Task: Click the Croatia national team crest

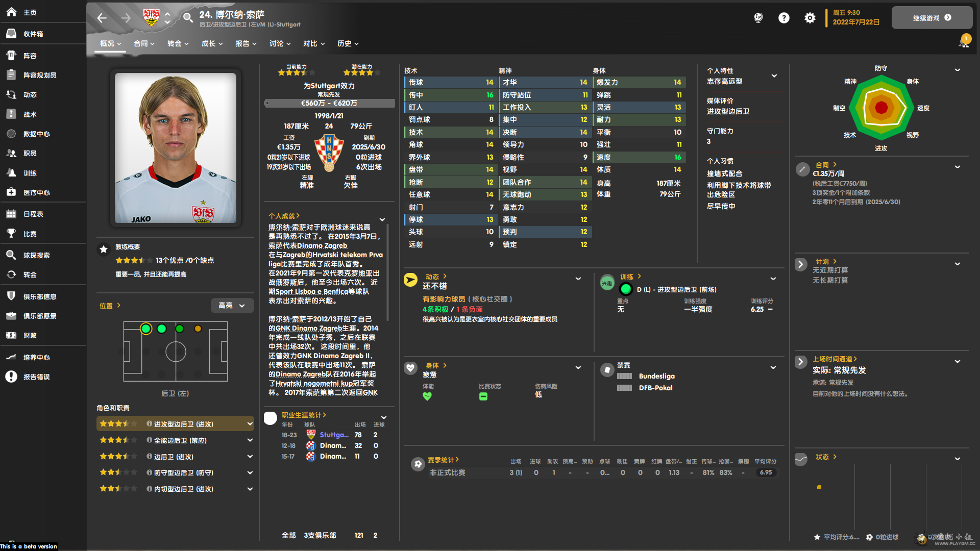Action: click(329, 152)
